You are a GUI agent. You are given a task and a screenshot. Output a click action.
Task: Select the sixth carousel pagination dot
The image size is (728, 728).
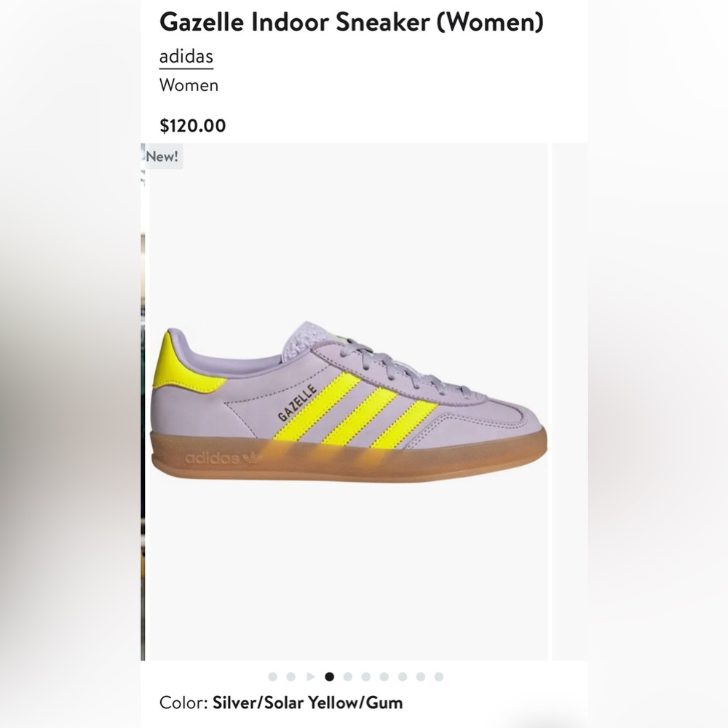point(384,676)
